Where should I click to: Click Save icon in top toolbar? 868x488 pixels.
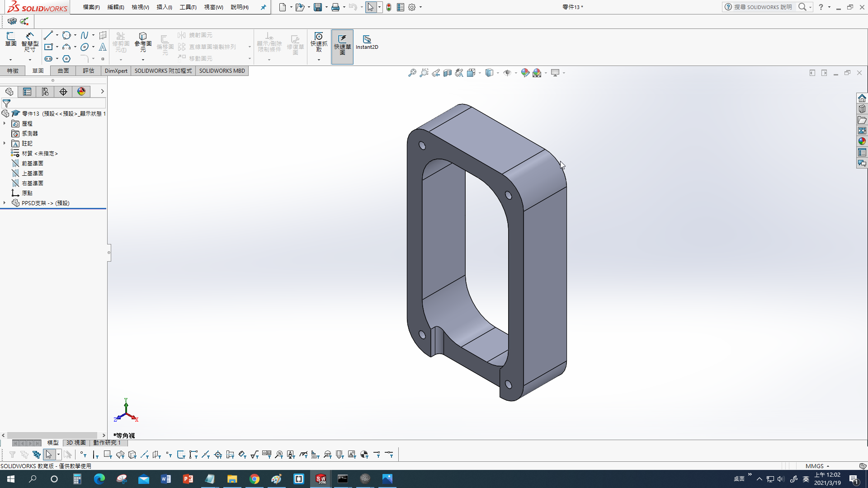[x=318, y=7]
